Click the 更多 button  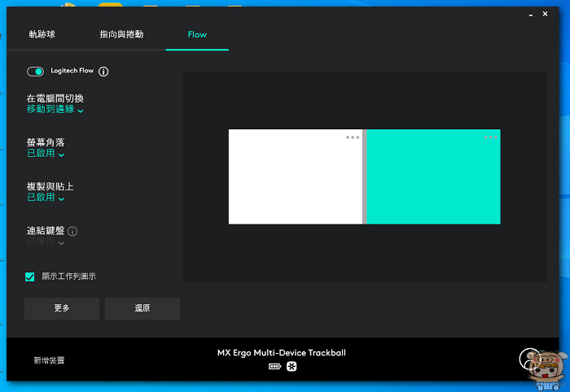(x=61, y=308)
